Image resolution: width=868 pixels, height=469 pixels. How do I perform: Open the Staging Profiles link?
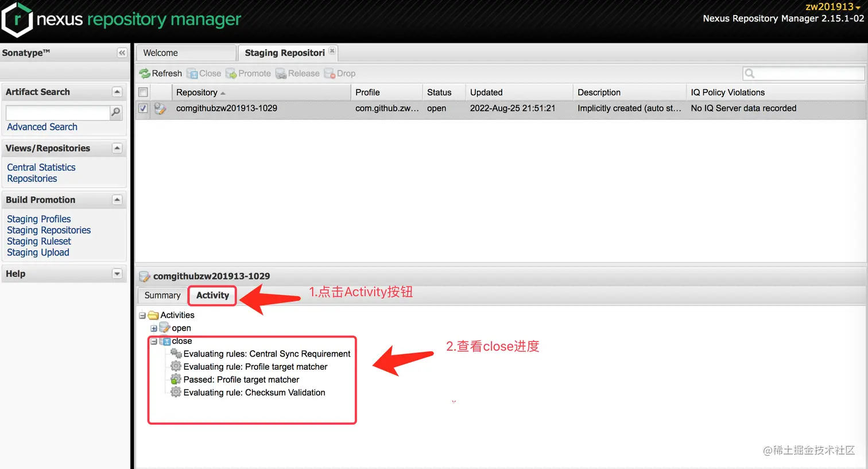tap(39, 219)
